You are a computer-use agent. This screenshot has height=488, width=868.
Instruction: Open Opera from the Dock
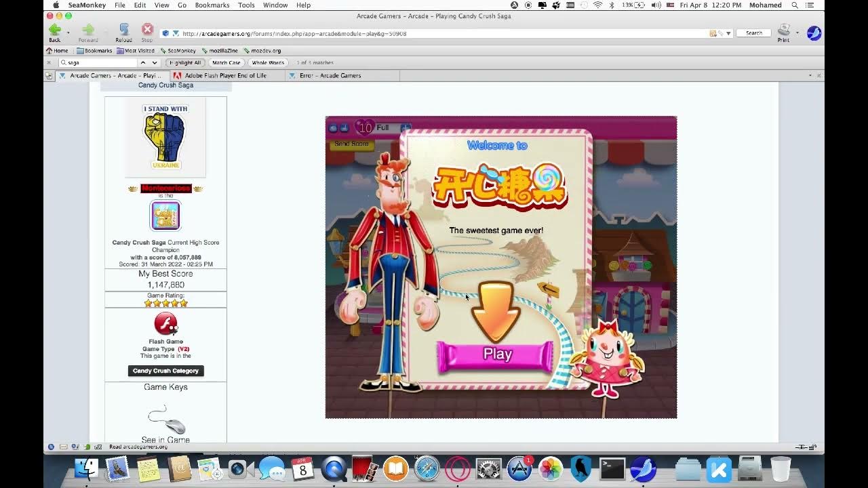458,469
